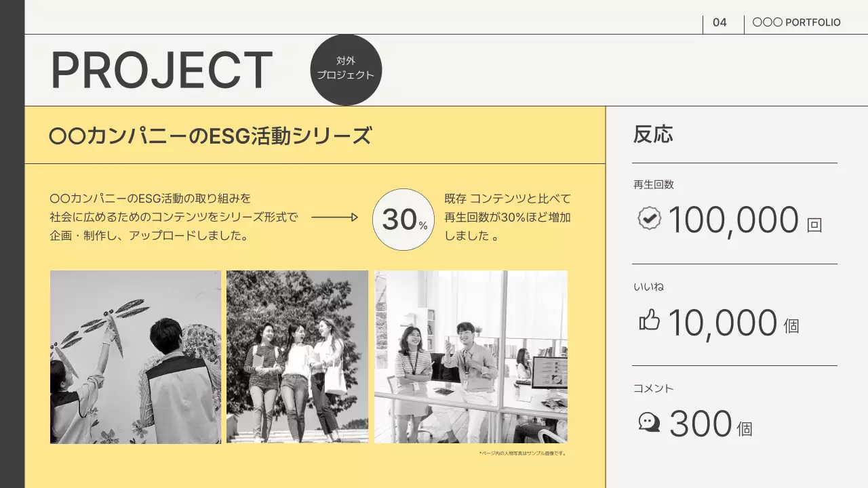Select the office meeting photo
The width and height of the screenshot is (868, 488).
pos(471,357)
